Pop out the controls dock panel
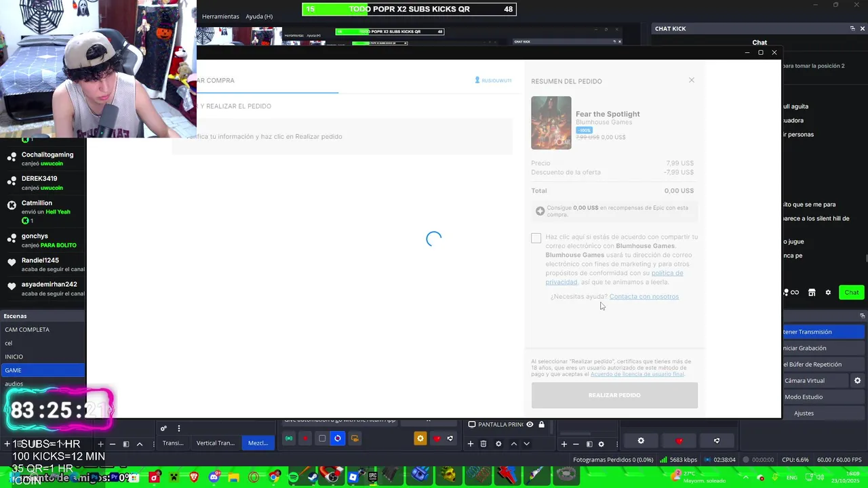 pyautogui.click(x=862, y=316)
